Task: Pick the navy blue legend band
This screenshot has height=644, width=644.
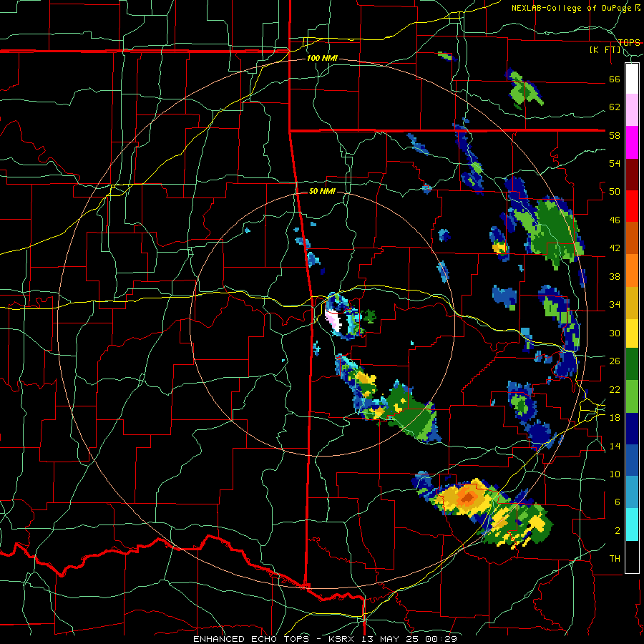Action: coord(632,429)
